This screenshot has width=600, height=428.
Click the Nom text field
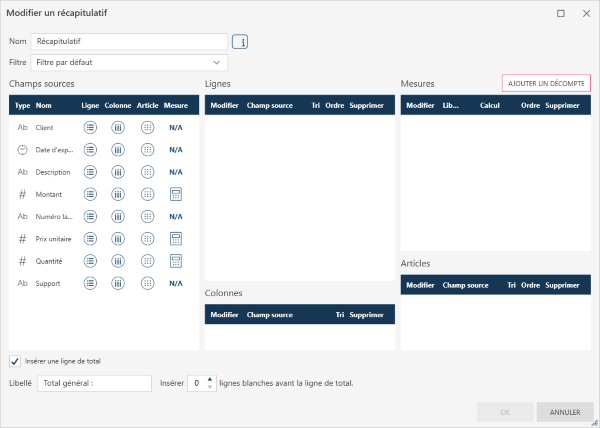[x=129, y=42]
